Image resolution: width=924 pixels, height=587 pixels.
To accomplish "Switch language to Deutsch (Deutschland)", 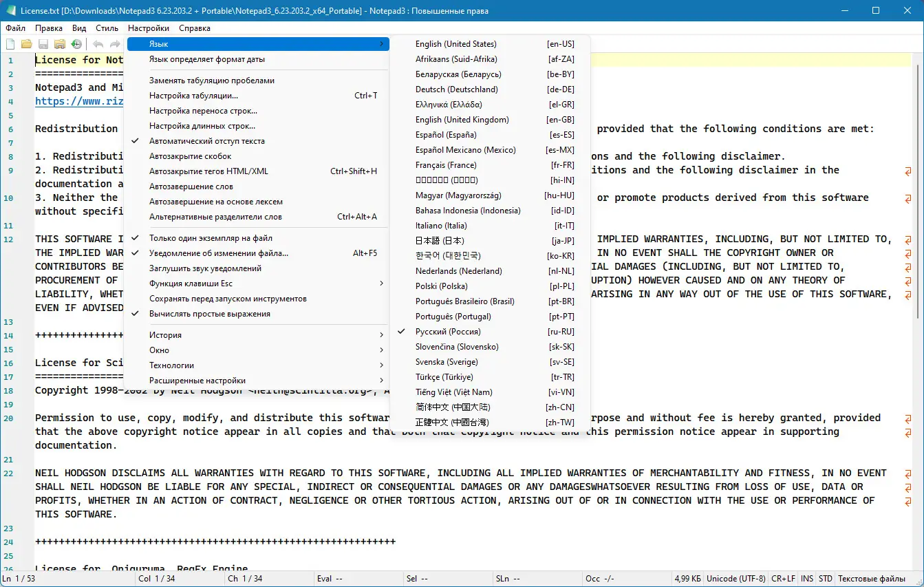I will (490, 89).
